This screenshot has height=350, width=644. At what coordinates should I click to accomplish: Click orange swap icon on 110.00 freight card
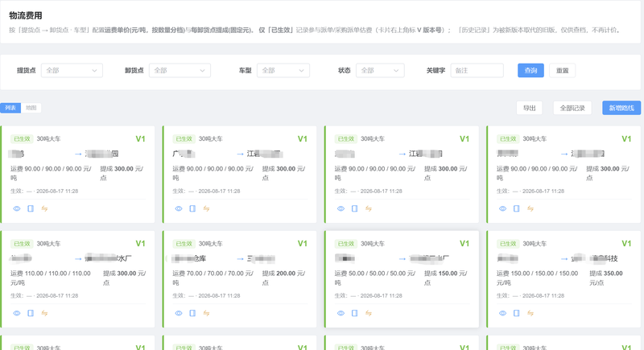click(44, 313)
